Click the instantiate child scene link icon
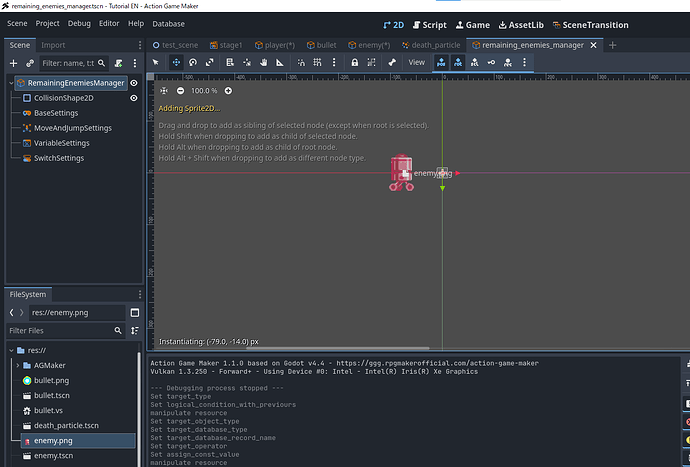This screenshot has width=690, height=467. [29, 63]
